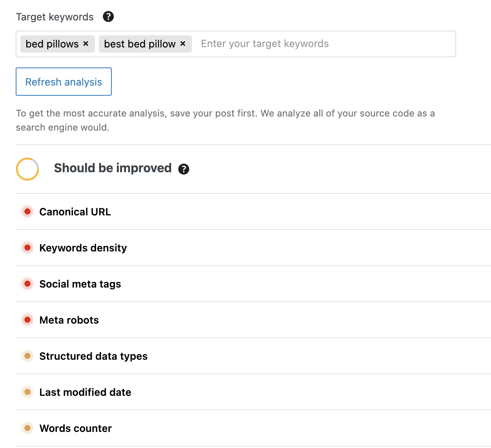Open help icon next to Should be improved
Viewport: 491px width, 448px height.
pos(184,169)
